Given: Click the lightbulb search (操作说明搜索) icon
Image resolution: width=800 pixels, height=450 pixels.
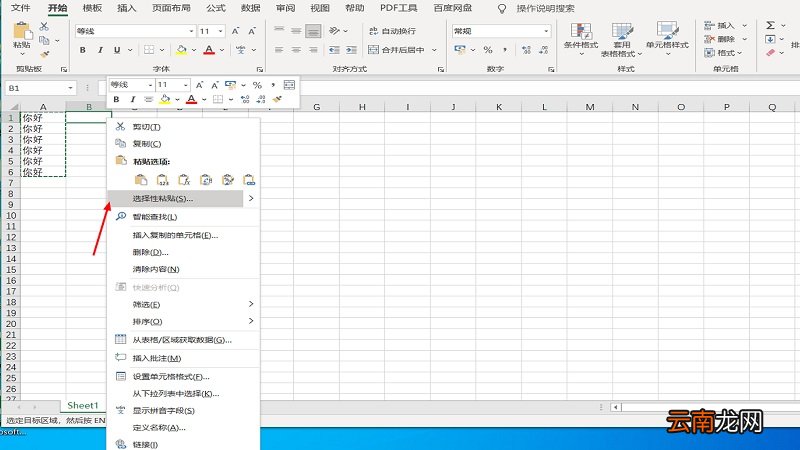Looking at the screenshot, I should click(502, 8).
